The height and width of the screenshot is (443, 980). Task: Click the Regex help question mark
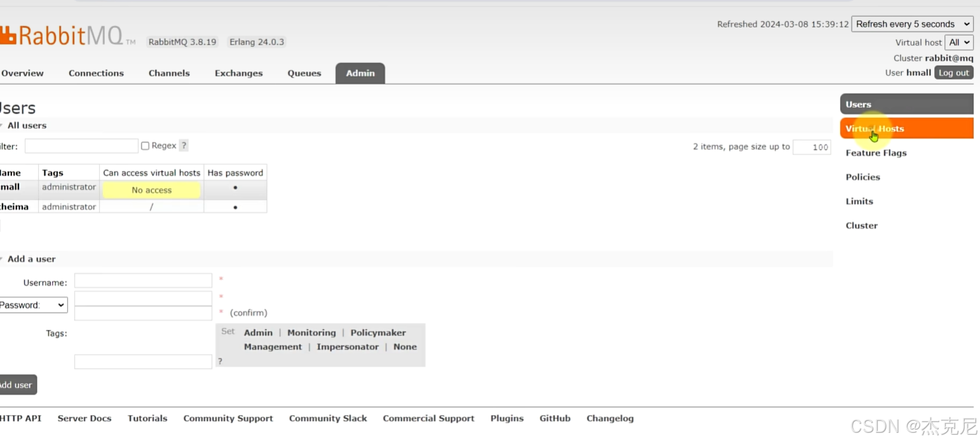(x=184, y=146)
